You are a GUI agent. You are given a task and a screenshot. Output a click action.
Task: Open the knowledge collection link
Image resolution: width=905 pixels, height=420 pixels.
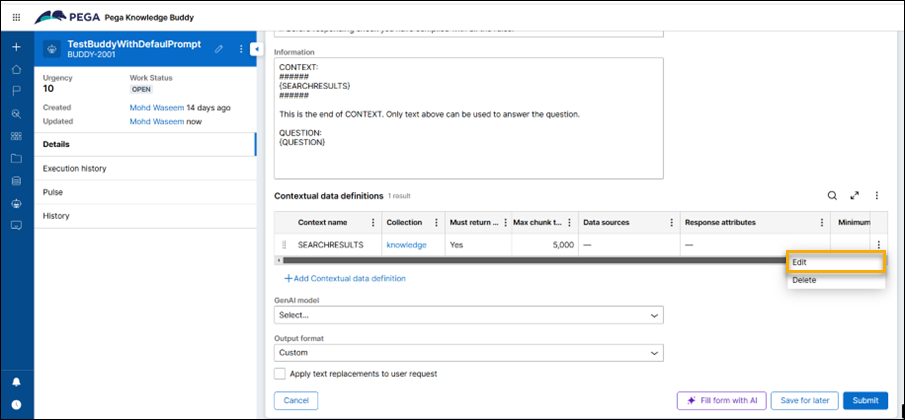click(406, 245)
